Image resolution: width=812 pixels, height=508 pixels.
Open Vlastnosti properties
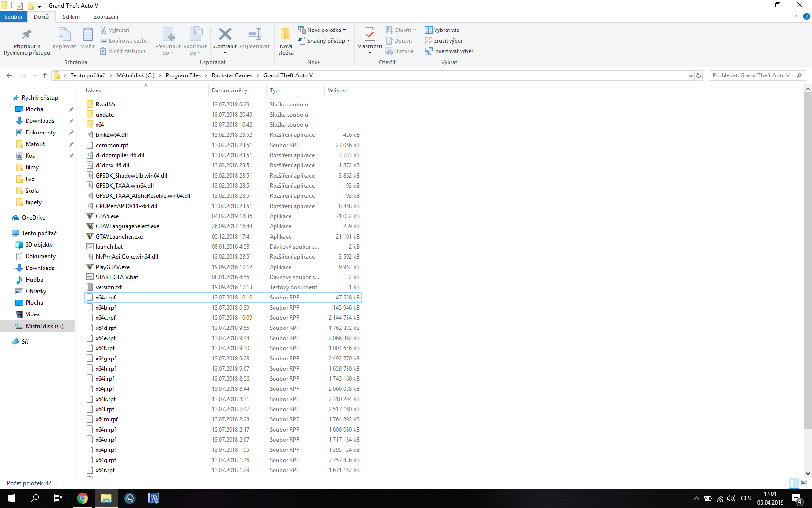(x=370, y=40)
